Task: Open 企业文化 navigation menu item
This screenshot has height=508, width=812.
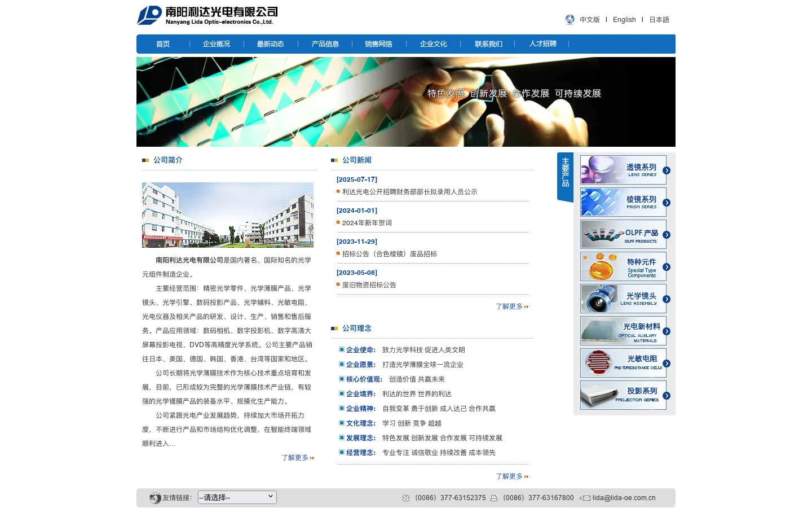Action: click(434, 44)
